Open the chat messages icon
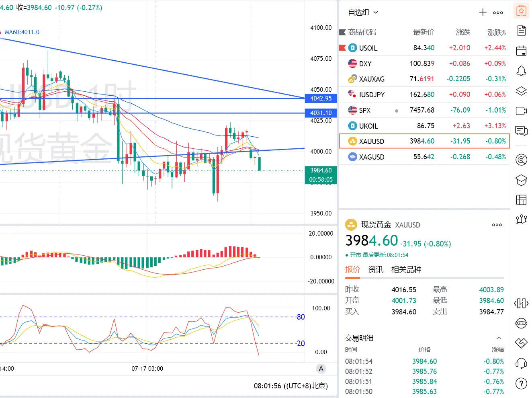The height and width of the screenshot is (398, 532). point(521,131)
